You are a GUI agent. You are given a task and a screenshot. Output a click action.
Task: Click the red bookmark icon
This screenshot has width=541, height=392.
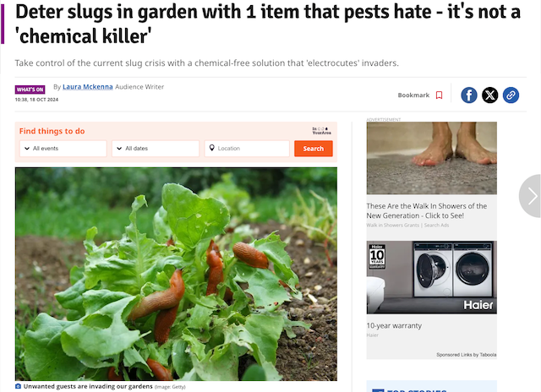click(440, 95)
